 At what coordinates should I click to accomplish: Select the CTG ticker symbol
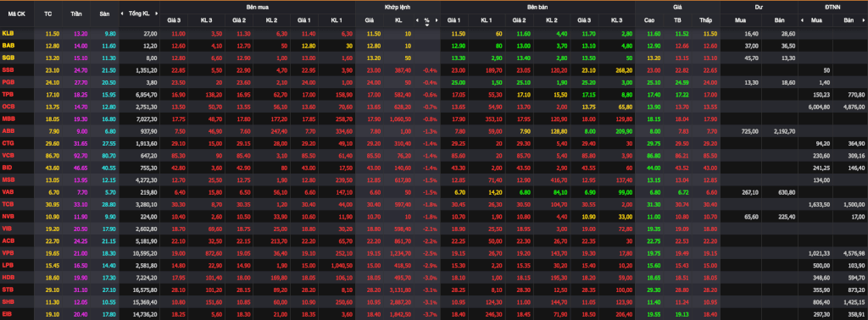8,143
